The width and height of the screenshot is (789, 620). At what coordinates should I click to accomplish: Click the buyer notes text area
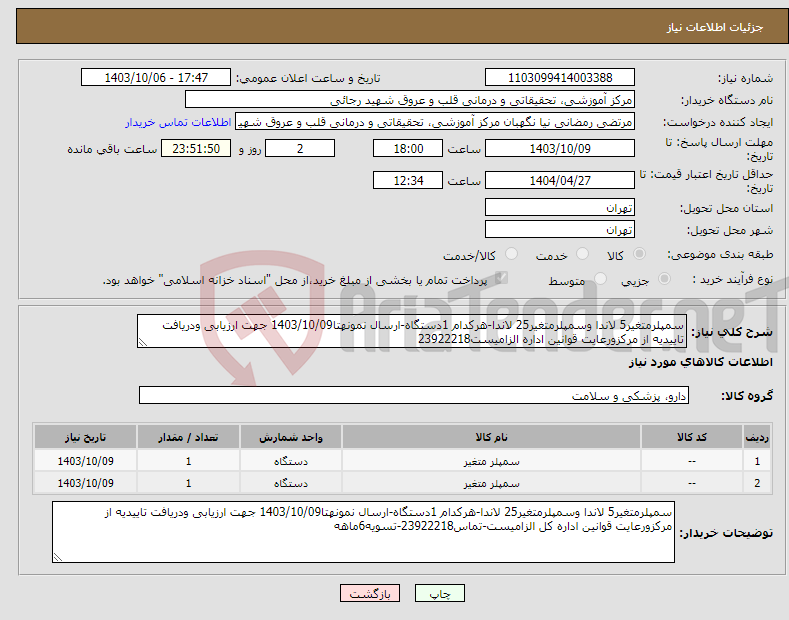coord(363,532)
